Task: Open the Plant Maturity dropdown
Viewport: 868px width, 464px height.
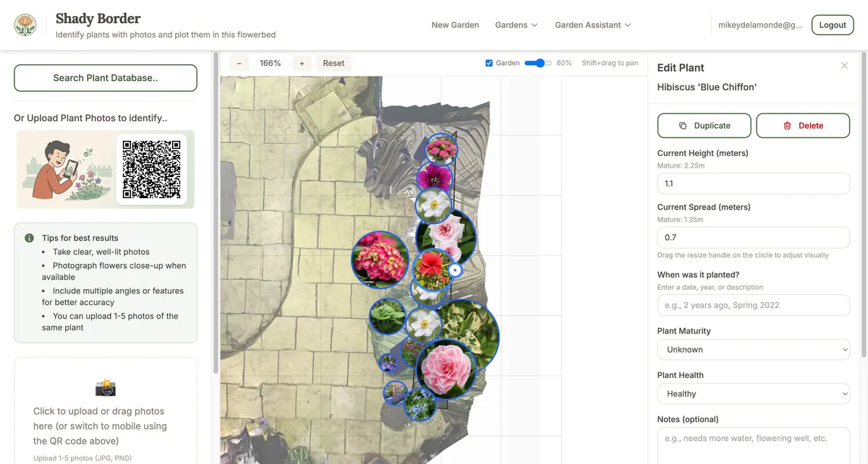Action: tap(753, 349)
